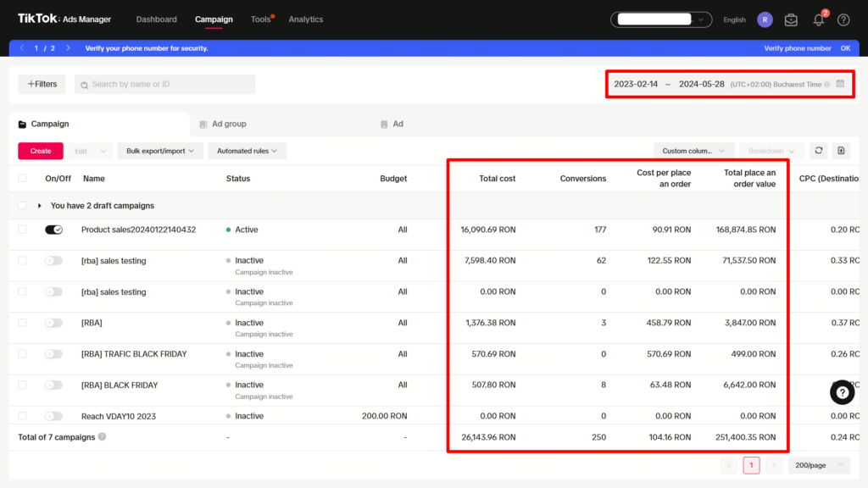
Task: Click Verify phone number link
Action: pyautogui.click(x=798, y=48)
